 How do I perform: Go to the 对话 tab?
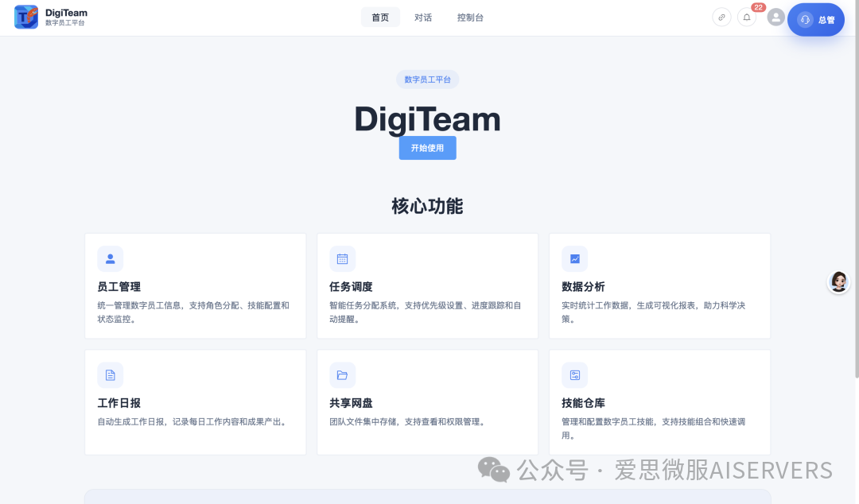[x=423, y=17]
